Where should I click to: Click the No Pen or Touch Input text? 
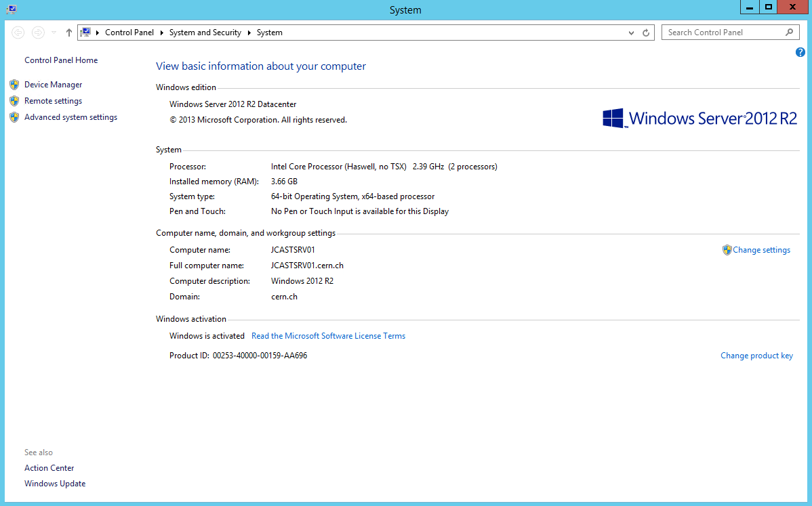click(x=360, y=211)
